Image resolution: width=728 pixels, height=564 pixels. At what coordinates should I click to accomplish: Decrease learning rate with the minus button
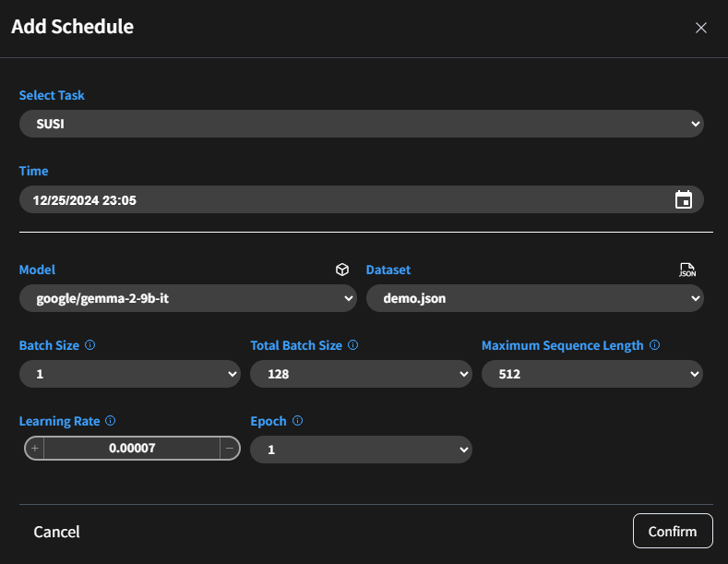pos(229,449)
